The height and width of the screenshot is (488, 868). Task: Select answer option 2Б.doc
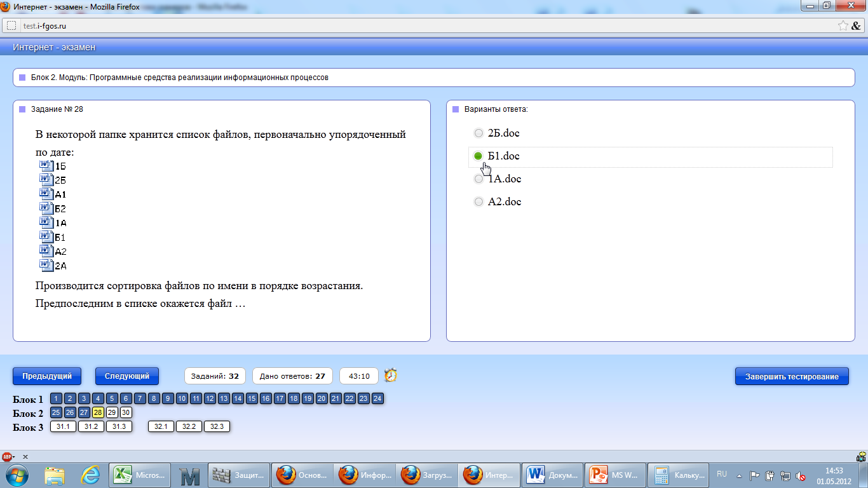(x=479, y=133)
